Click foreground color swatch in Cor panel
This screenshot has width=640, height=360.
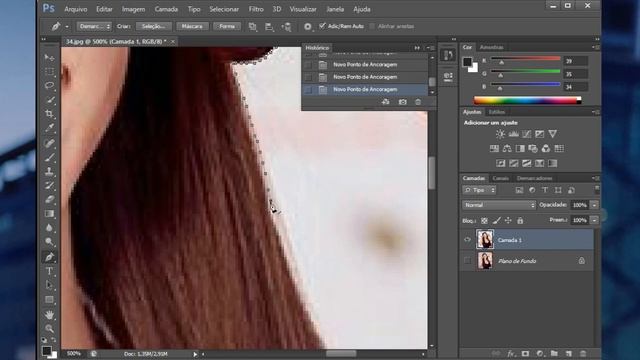coord(468,62)
